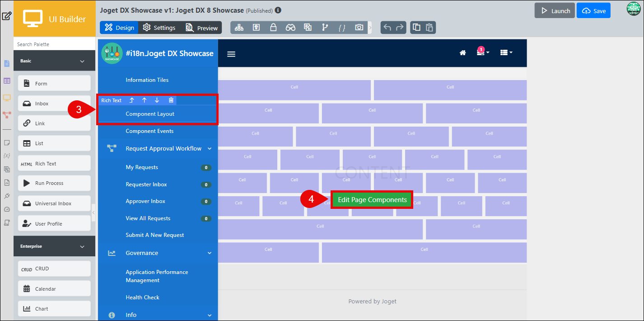Select the Chart palette element

point(54,309)
